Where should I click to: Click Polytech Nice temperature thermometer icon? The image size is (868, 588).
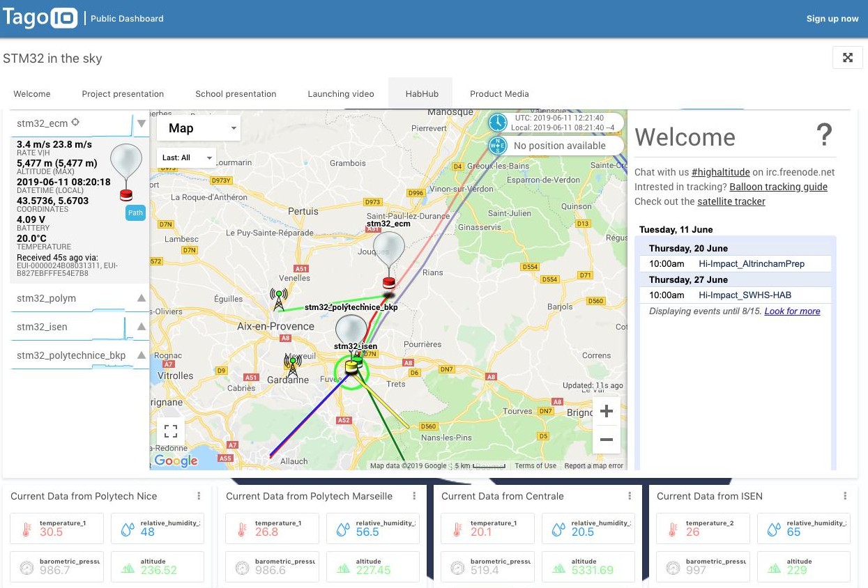tap(26, 529)
